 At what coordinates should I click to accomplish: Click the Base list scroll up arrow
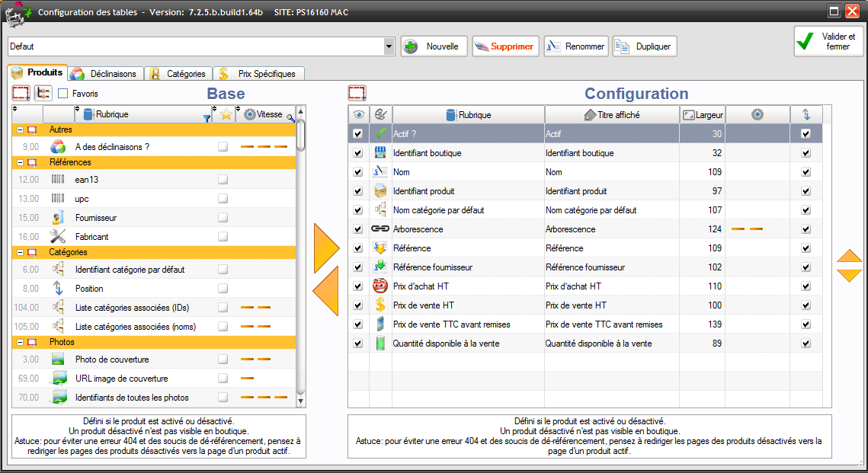click(300, 112)
